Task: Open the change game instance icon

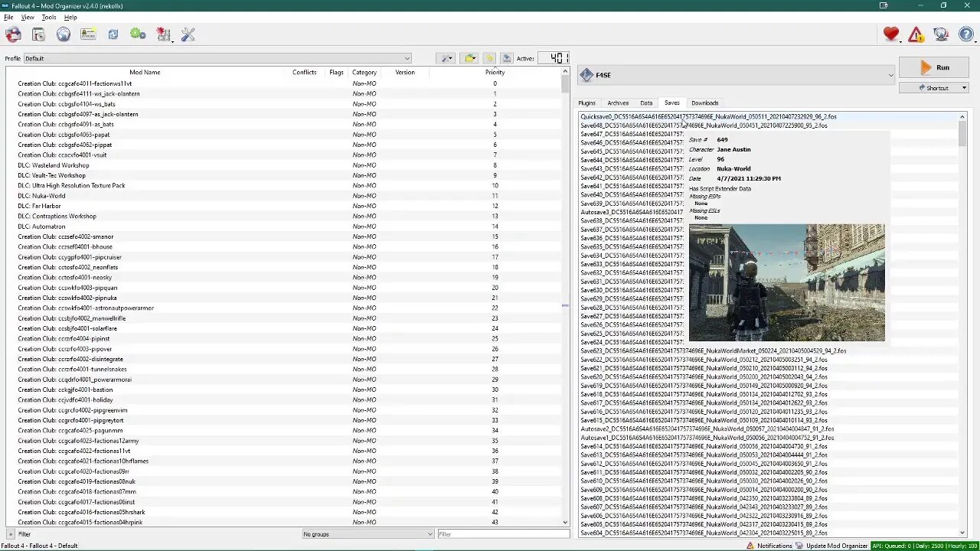Action: pyautogui.click(x=13, y=34)
